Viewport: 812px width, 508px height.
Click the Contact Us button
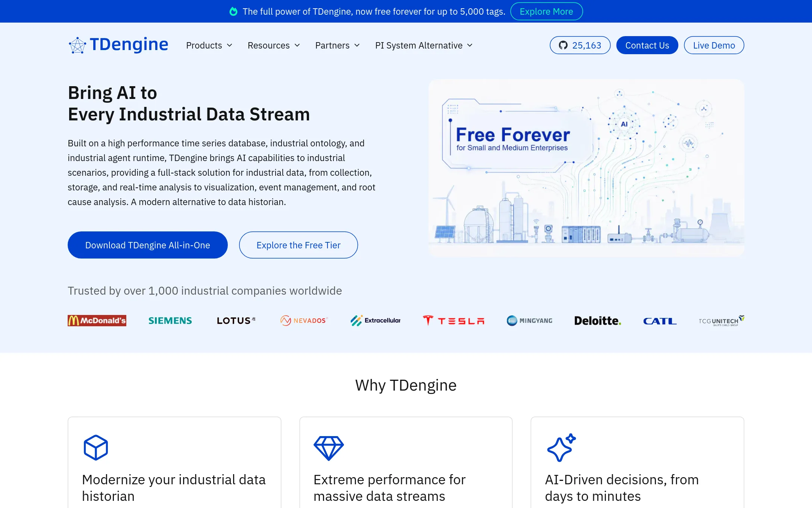click(647, 45)
